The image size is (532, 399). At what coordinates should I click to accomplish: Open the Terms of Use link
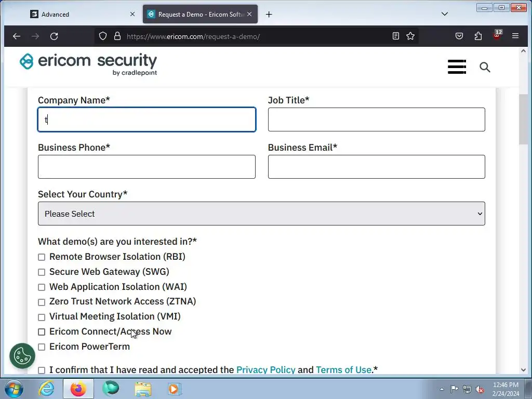tap(343, 369)
